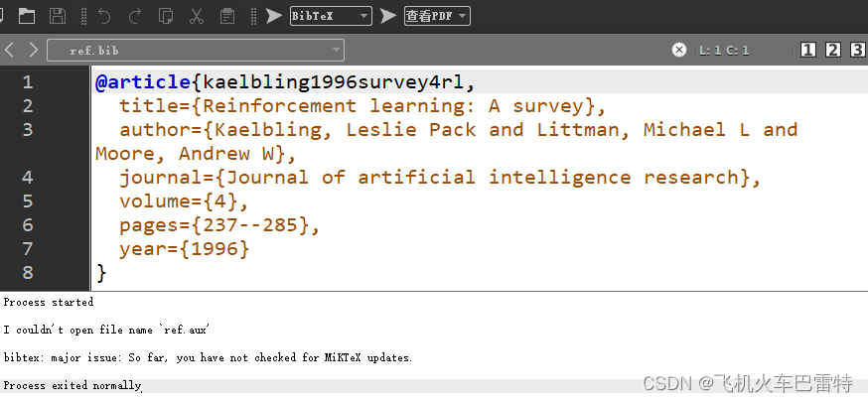The width and height of the screenshot is (868, 402).
Task: Click the arrow to view the PDF
Action: [387, 15]
